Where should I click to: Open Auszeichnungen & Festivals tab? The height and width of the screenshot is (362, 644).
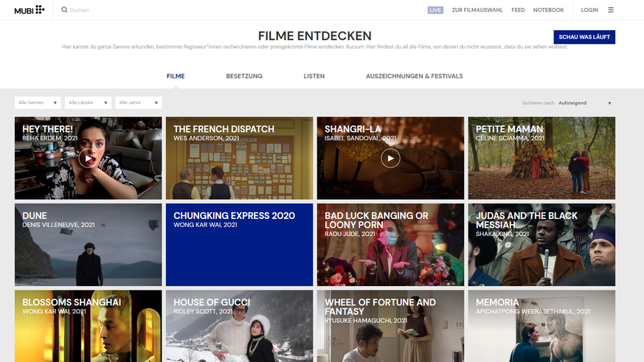pos(414,76)
